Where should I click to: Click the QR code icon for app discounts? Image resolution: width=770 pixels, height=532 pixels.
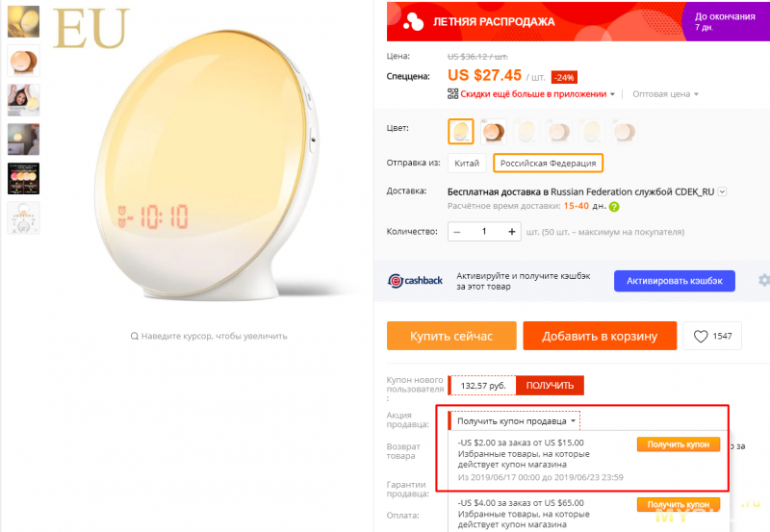[452, 93]
